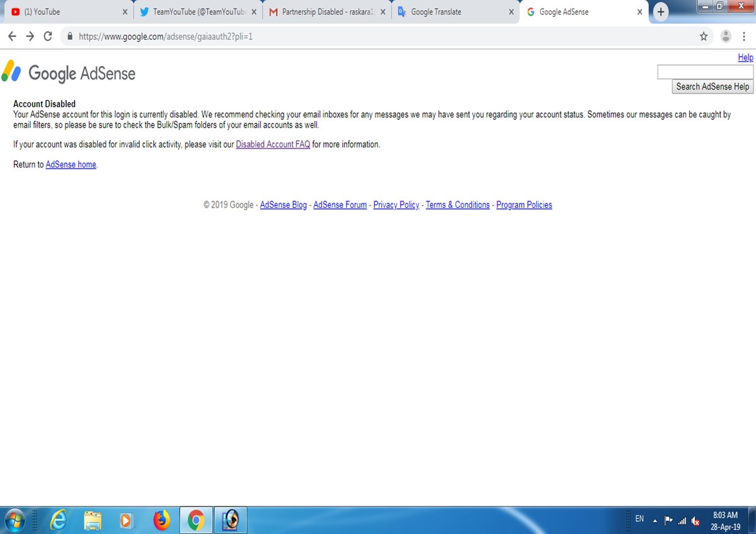Close the TeamYouTube Twitter tab
756x534 pixels.
[x=254, y=12]
